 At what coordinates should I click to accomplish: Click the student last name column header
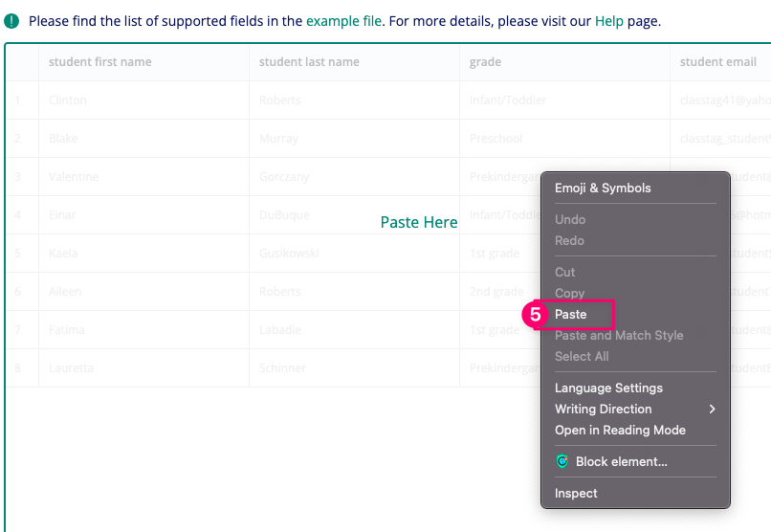pos(310,62)
